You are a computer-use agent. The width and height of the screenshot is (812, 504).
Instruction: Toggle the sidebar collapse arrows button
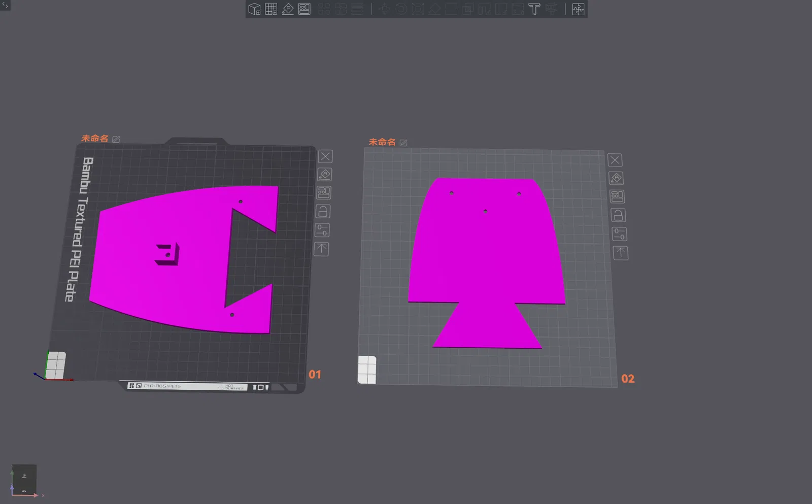pyautogui.click(x=5, y=5)
